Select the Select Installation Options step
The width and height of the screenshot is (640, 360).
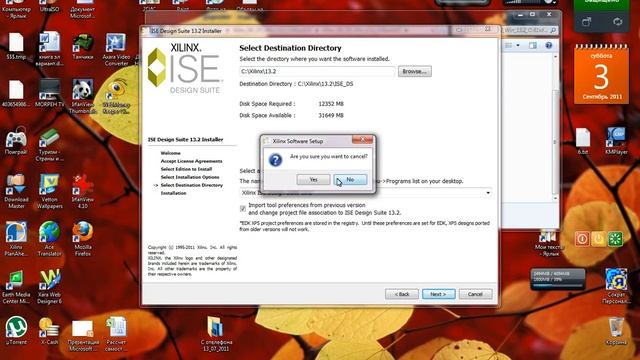[190, 177]
